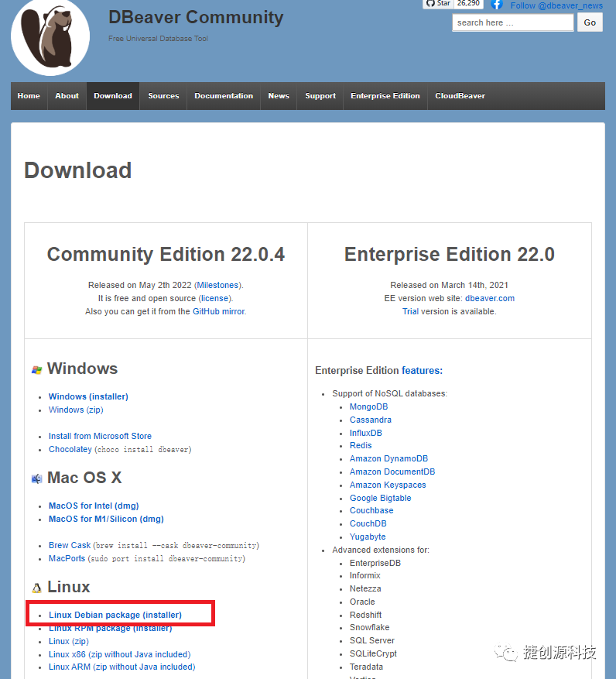Click the 'Snowflake' list entry
The image size is (616, 679).
point(370,627)
